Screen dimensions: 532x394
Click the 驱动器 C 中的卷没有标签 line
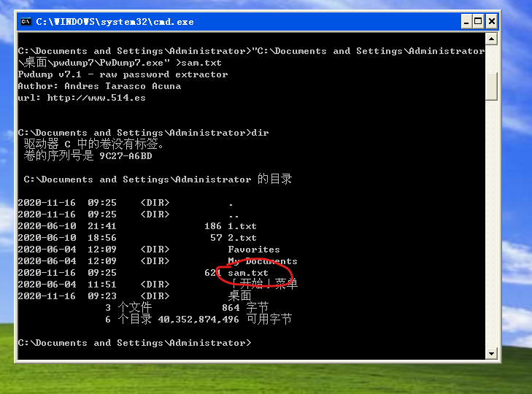pos(93,144)
